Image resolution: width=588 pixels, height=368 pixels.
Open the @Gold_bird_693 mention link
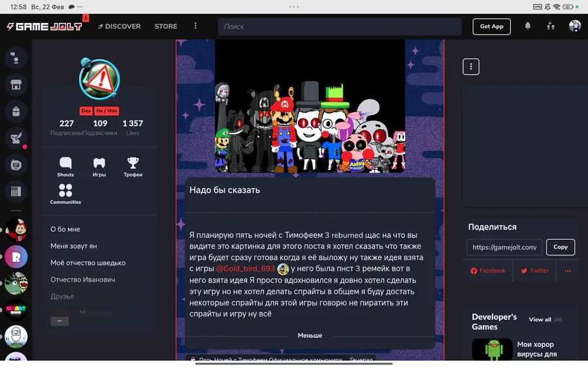(245, 269)
